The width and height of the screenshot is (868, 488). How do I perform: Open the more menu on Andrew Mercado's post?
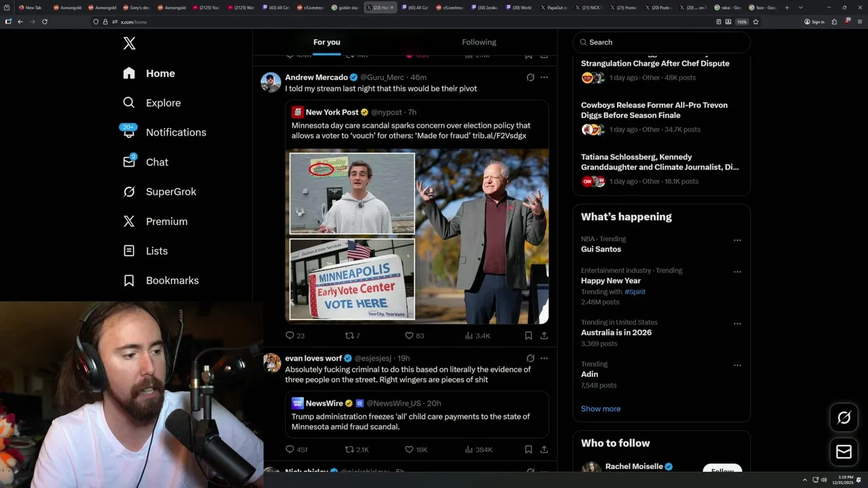pyautogui.click(x=544, y=77)
